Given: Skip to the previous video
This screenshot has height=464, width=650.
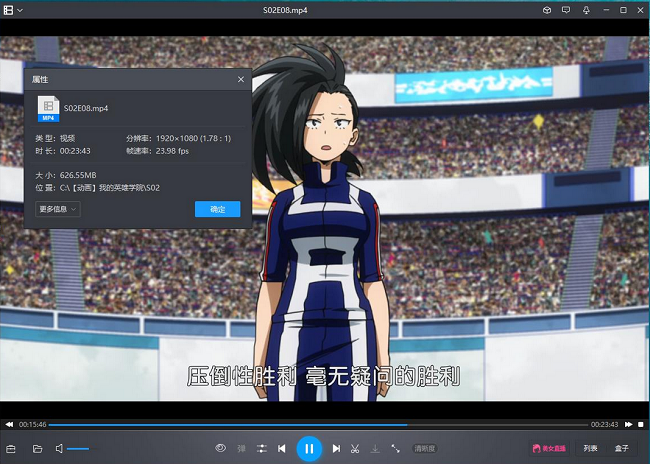Looking at the screenshot, I should (282, 449).
